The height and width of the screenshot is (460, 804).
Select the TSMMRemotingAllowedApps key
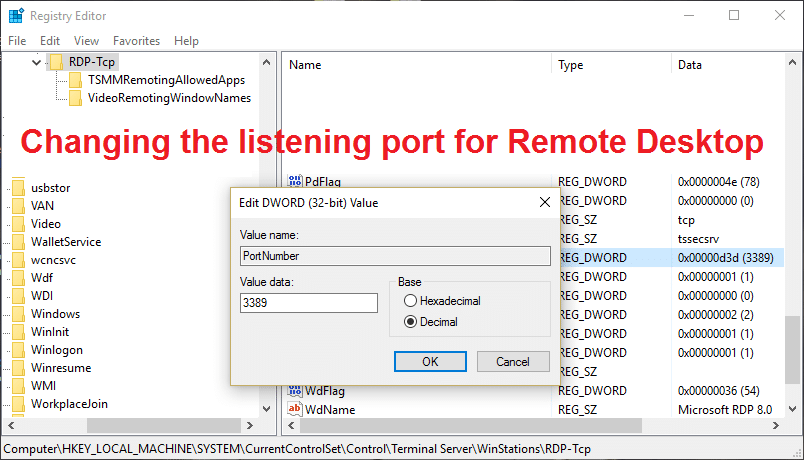click(166, 80)
